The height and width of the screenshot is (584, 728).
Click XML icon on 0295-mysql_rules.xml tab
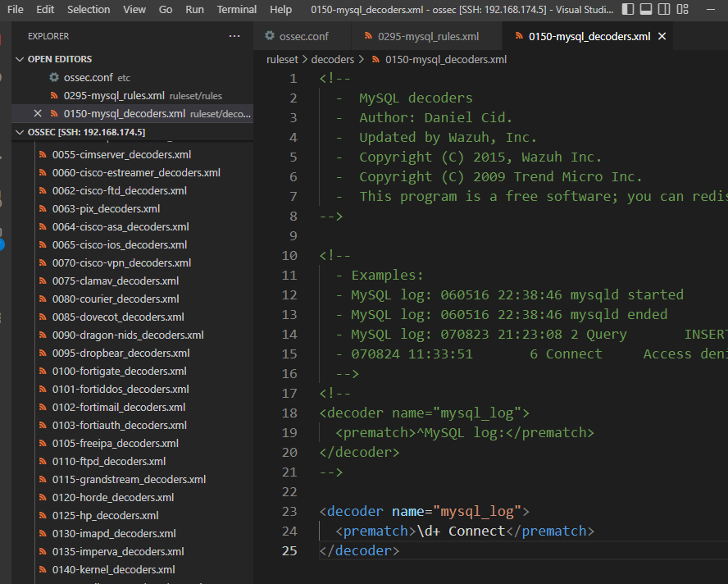pos(368,36)
